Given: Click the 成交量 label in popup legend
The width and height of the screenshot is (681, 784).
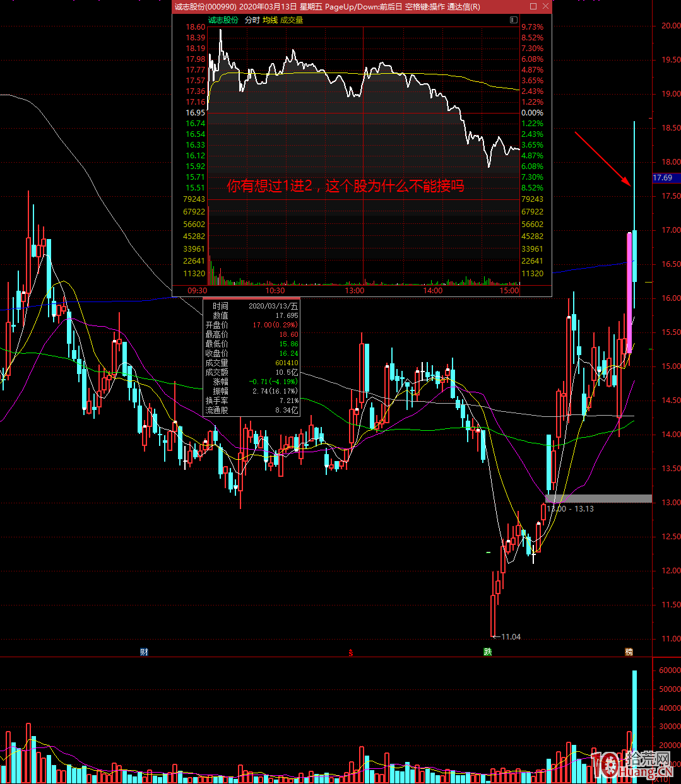Looking at the screenshot, I should click(x=292, y=20).
